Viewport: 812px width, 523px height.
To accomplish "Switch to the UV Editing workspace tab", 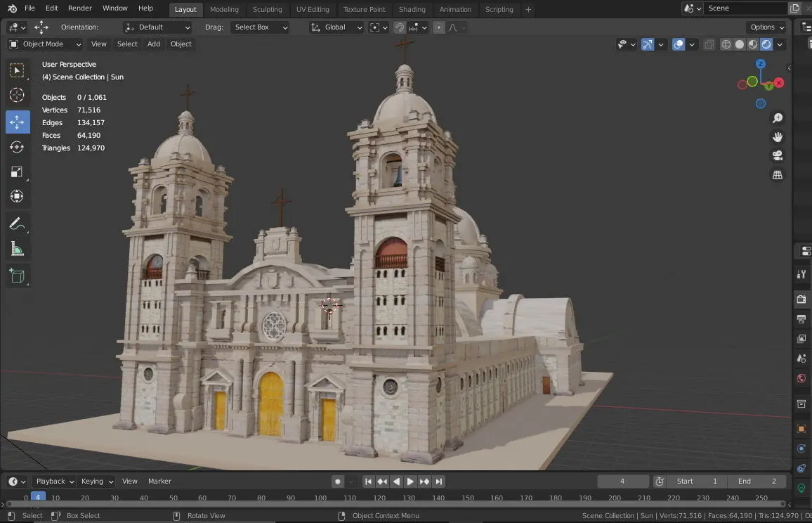I will pos(313,9).
